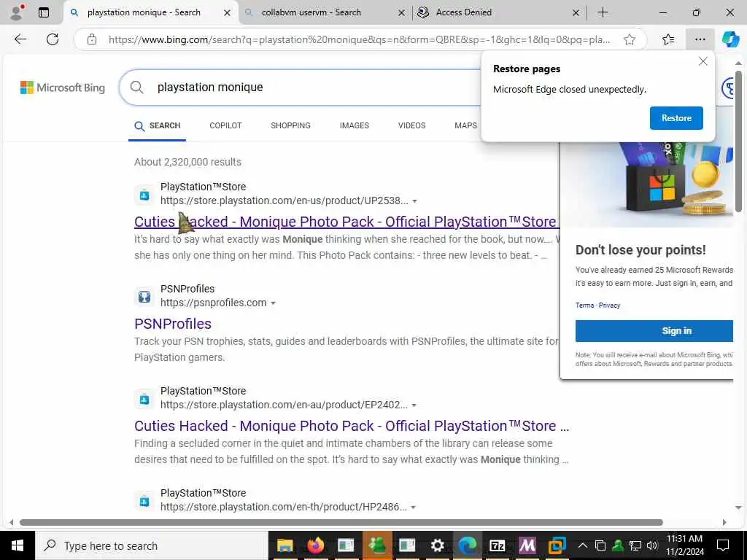Open the en-au Cuties Hacked result link
The width and height of the screenshot is (747, 560).
352,426
